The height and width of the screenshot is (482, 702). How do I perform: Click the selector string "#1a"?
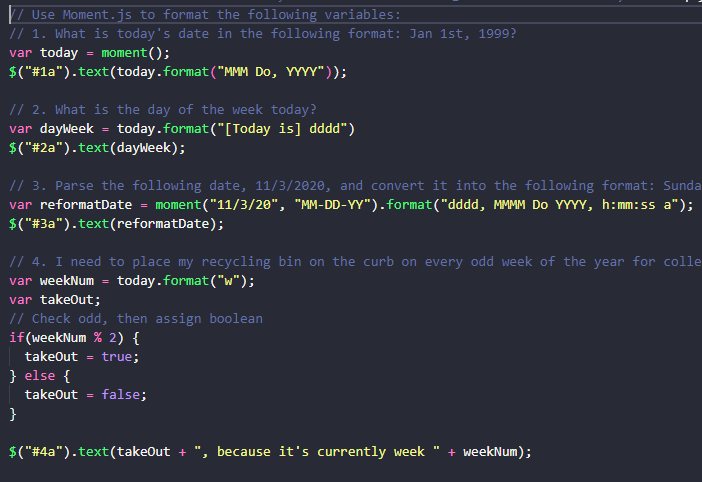click(x=43, y=72)
